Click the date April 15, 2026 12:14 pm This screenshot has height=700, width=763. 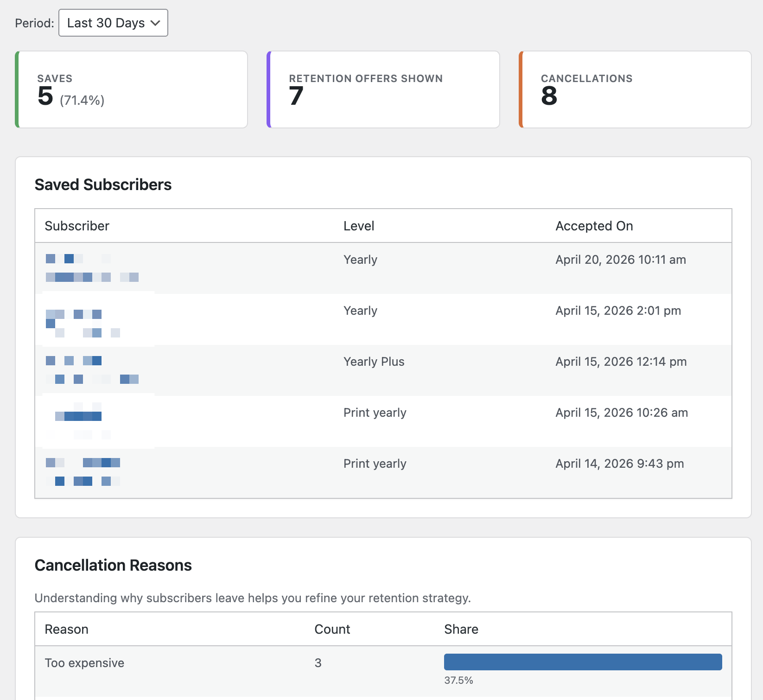point(621,362)
